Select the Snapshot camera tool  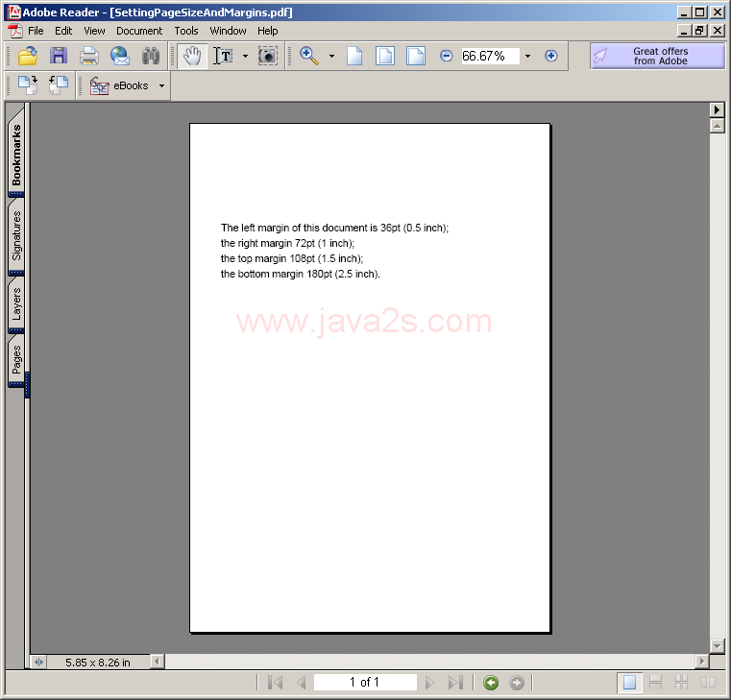tap(268, 56)
